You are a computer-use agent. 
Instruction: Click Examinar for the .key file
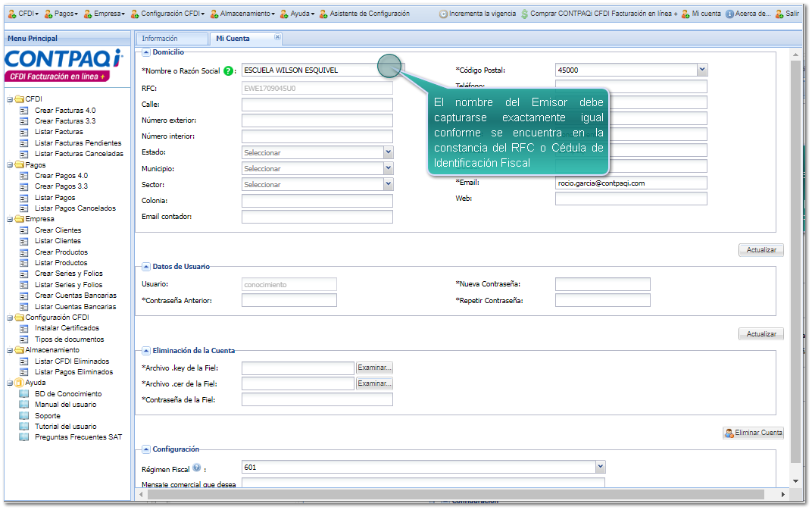[x=374, y=368]
